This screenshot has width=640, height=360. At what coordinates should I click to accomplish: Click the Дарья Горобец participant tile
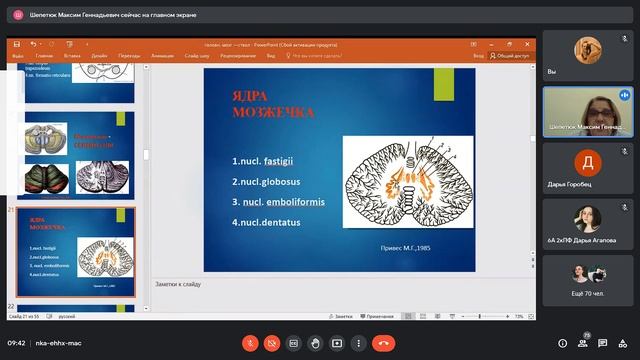coord(588,168)
